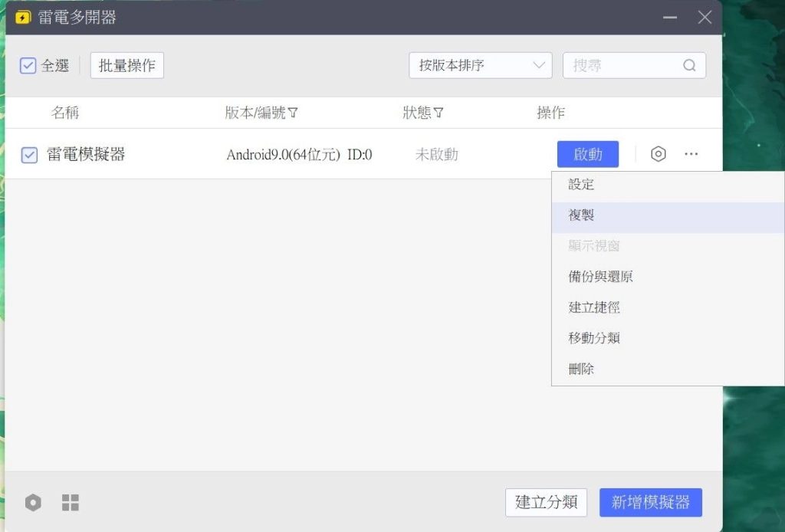Select 刪除 to delete the emulator
The image size is (785, 532).
click(581, 369)
